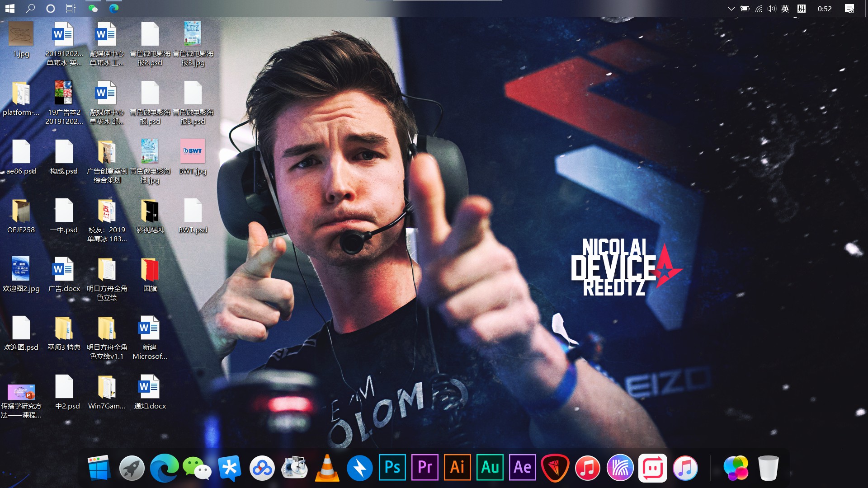Open the purple striped globe dock icon

(620, 468)
